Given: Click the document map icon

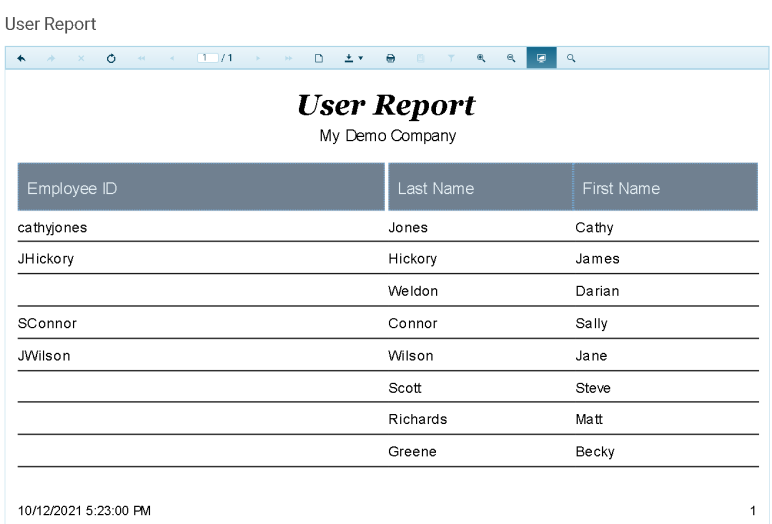Looking at the screenshot, I should [420, 58].
